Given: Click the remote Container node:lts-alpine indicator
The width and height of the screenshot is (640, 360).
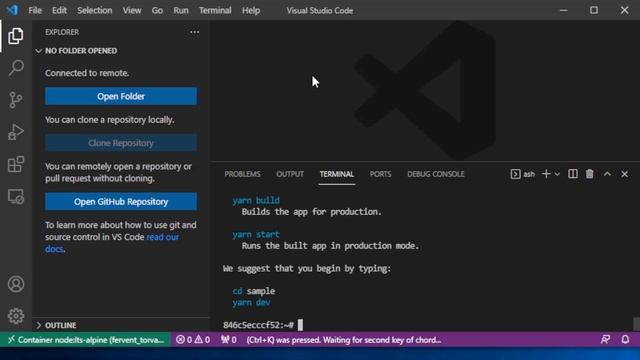Looking at the screenshot, I should [x=86, y=340].
